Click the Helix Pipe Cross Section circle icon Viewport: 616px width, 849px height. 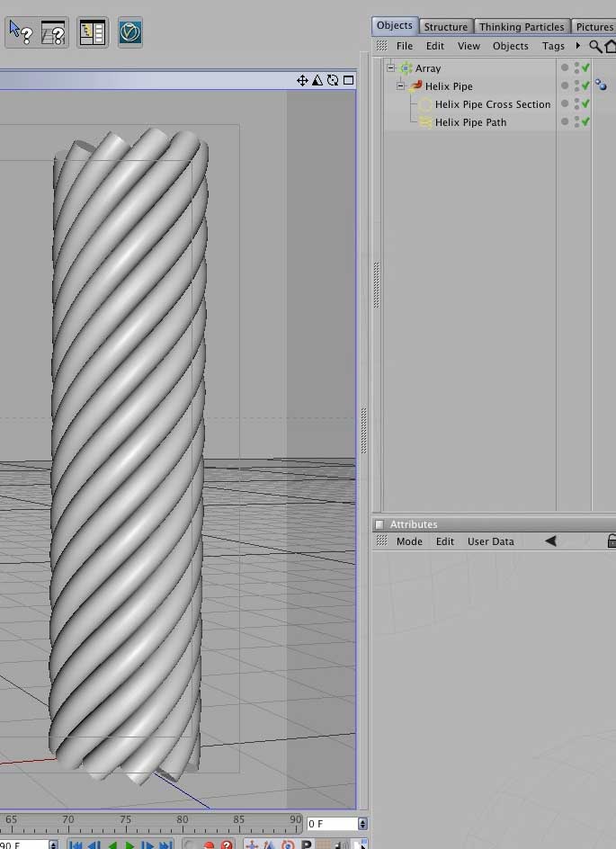pos(425,104)
